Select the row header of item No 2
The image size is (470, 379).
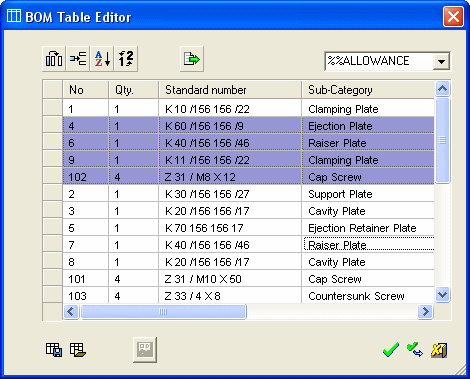click(53, 193)
